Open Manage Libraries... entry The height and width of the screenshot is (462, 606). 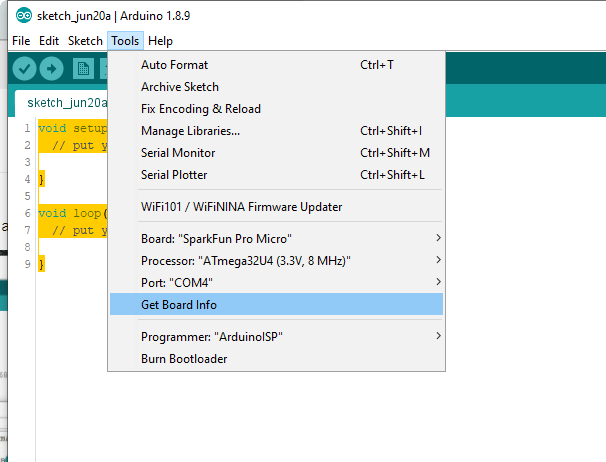click(x=276, y=131)
